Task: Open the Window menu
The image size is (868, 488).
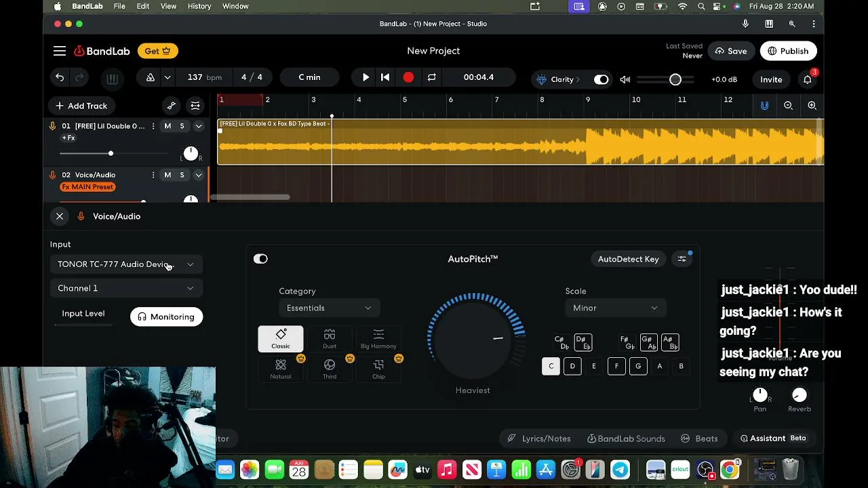Action: click(235, 6)
